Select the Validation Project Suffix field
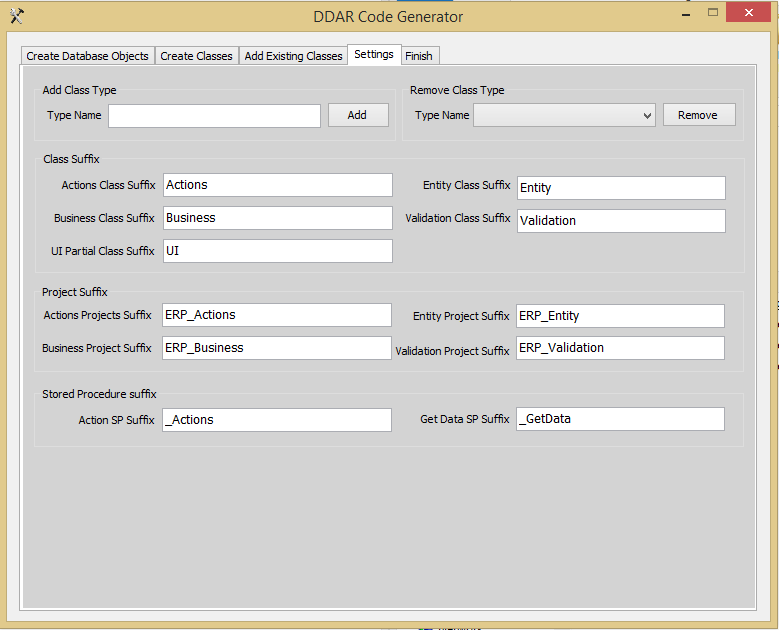Viewport: 779px width, 630px height. coord(620,348)
